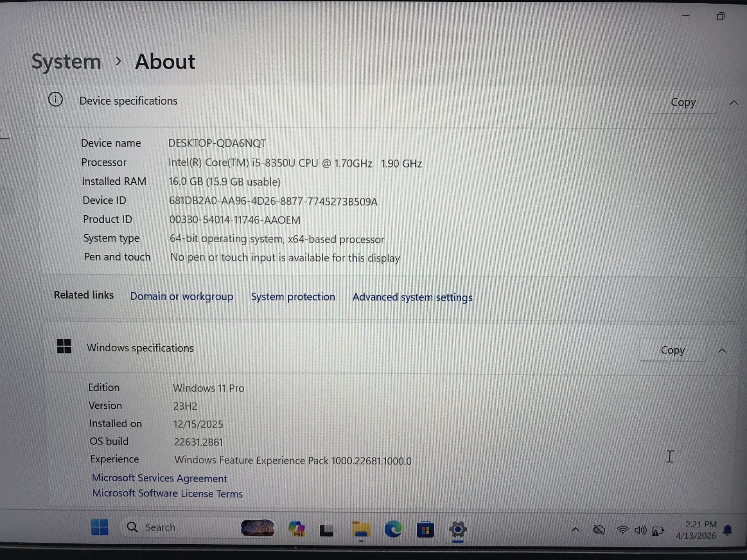Click the Windows specifications heading
The image size is (747, 560).
tap(140, 348)
